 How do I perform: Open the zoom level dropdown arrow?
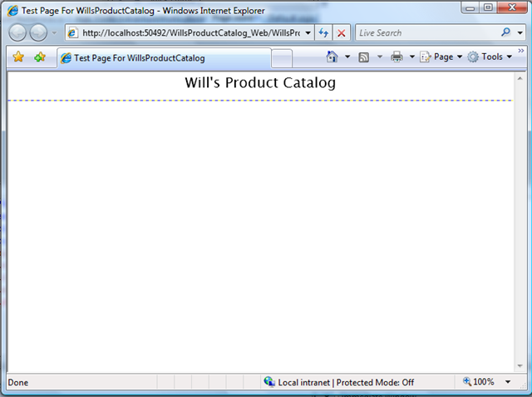pyautogui.click(x=508, y=382)
